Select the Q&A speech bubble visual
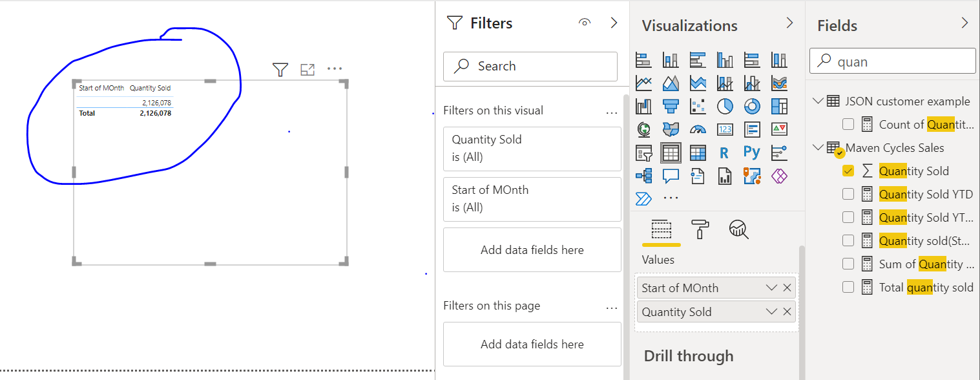 point(671,175)
